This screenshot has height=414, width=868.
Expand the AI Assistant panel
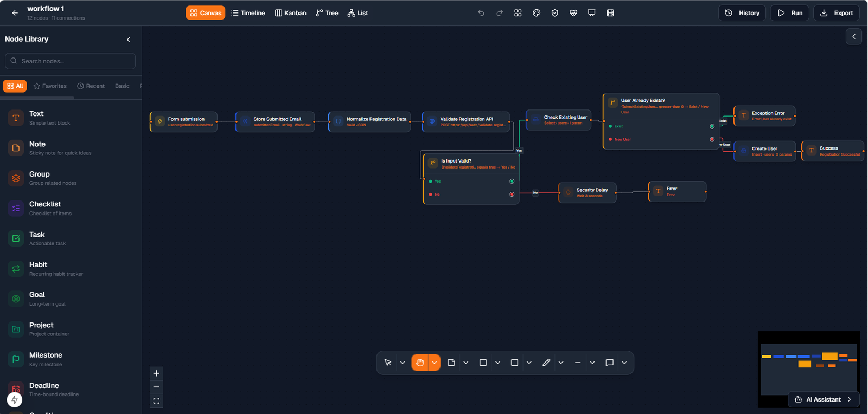824,399
